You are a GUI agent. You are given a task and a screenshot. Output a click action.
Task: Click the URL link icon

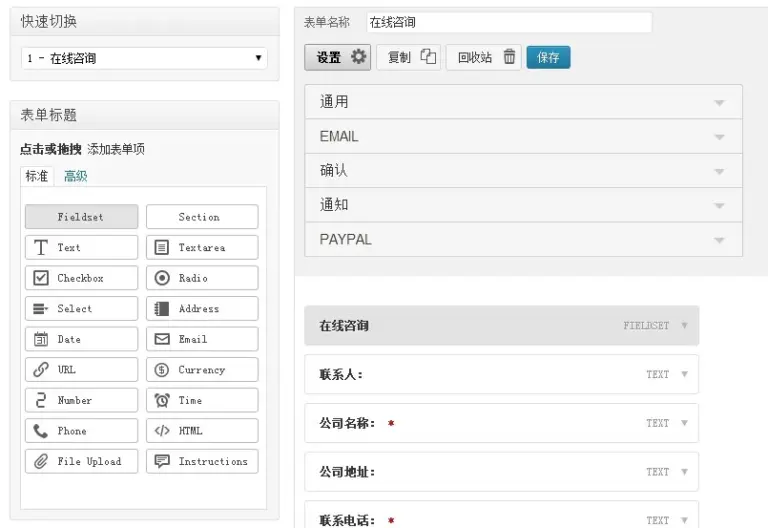click(41, 369)
